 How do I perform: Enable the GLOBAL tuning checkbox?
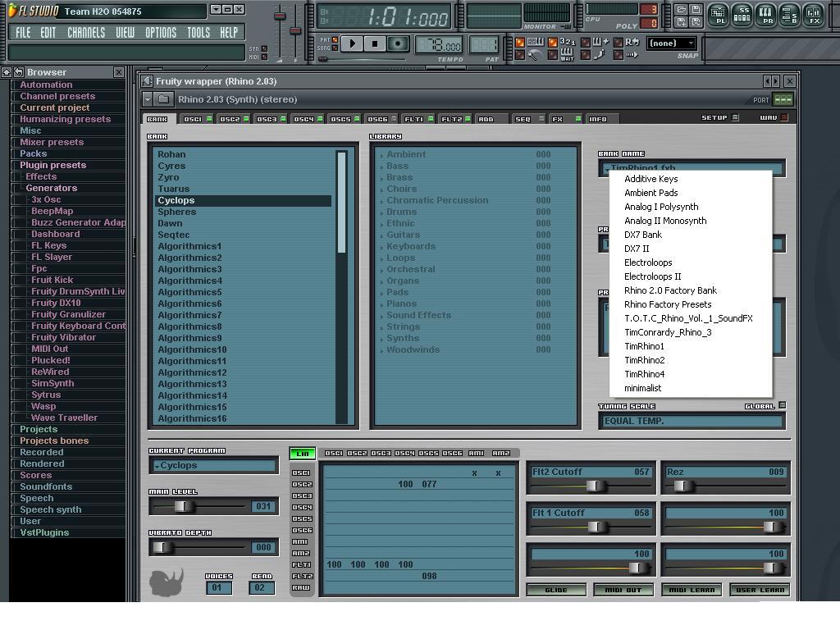click(782, 406)
